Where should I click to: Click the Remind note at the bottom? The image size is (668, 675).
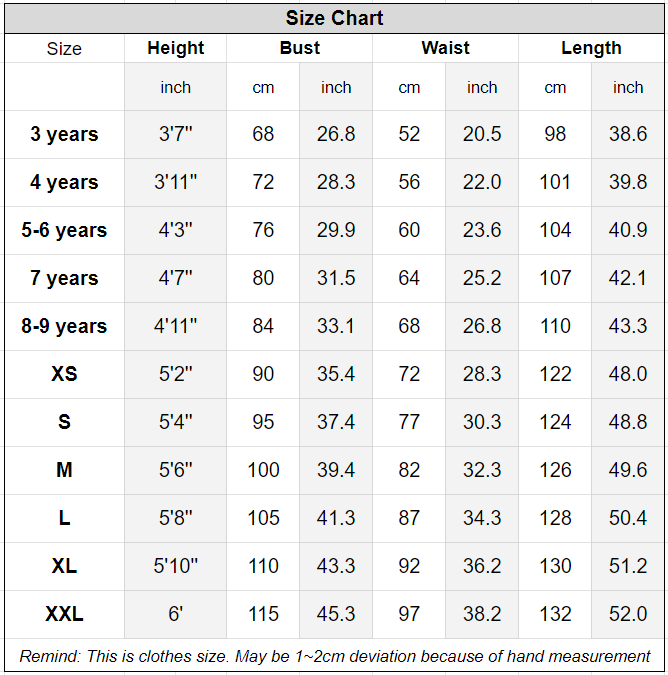334,656
